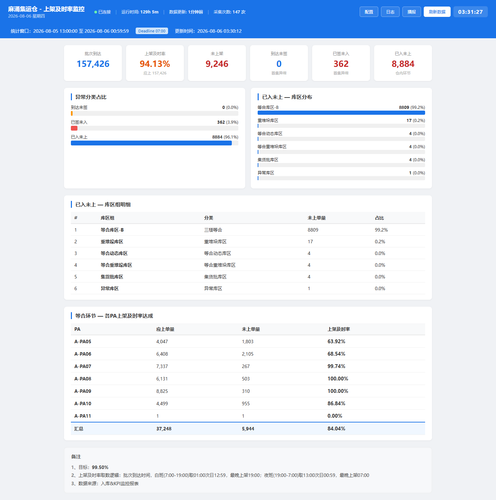Open the 配置 settings button
Image resolution: width=496 pixels, height=500 pixels.
point(369,12)
